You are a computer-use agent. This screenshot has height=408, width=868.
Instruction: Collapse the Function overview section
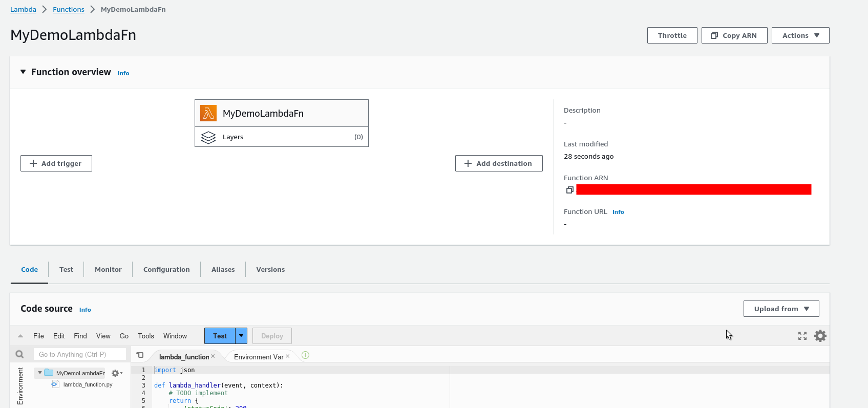click(x=23, y=72)
